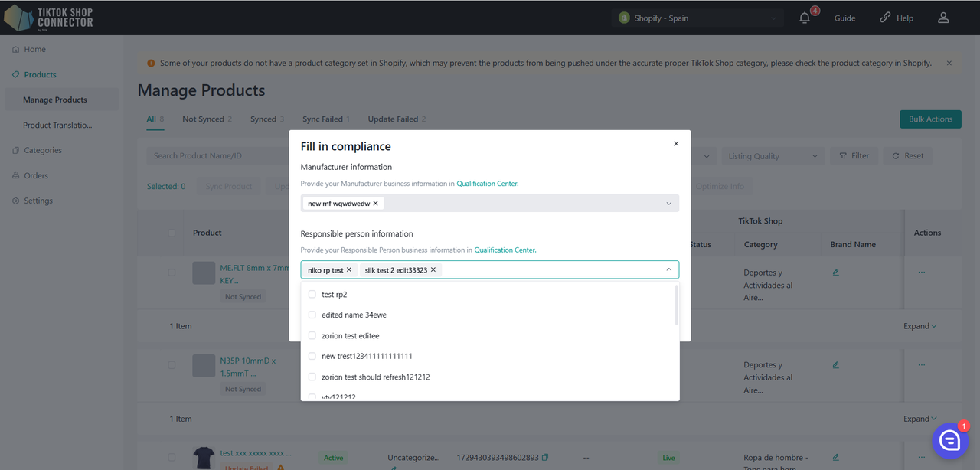This screenshot has height=470, width=980.
Task: Dismiss the product category warning banner
Action: click(949, 64)
